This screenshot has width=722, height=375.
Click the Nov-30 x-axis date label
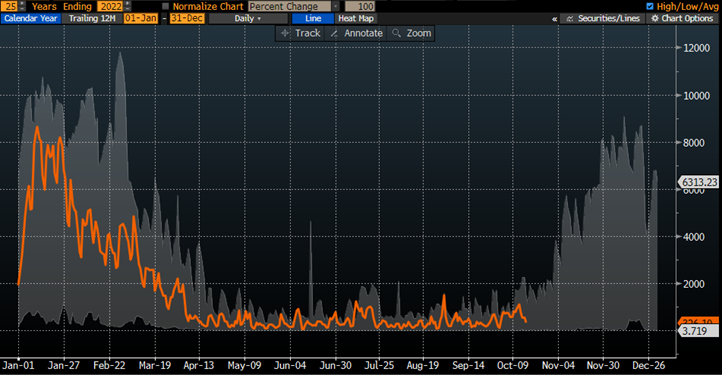(603, 365)
